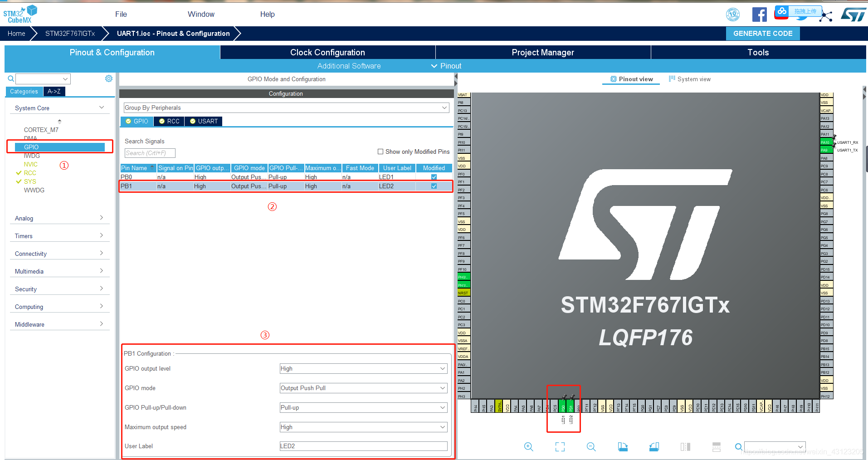Image resolution: width=868 pixels, height=460 pixels.
Task: Open the ST community network icon
Action: 827,16
